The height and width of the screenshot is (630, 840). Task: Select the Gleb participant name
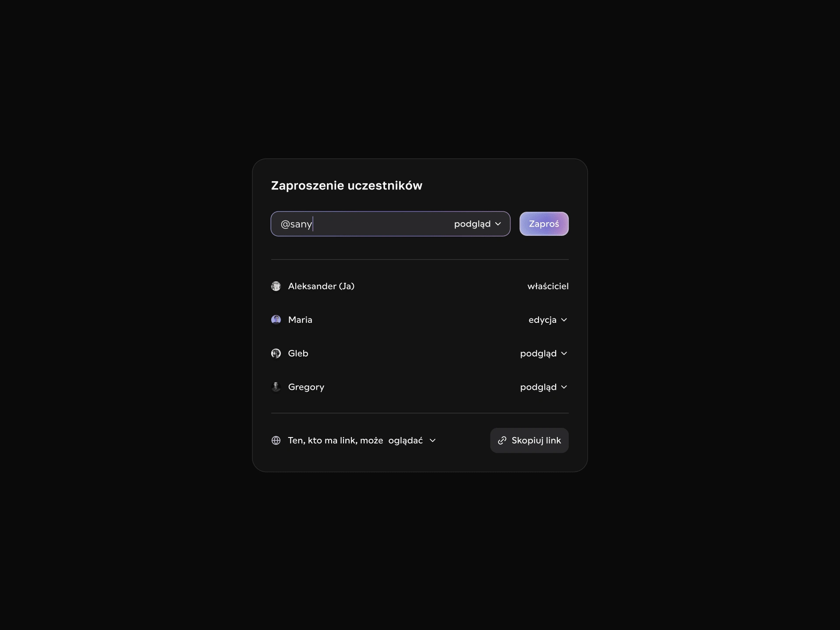298,353
